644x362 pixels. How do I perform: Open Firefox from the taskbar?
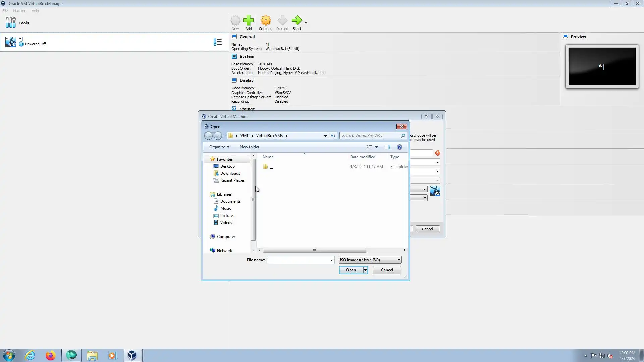pos(50,355)
